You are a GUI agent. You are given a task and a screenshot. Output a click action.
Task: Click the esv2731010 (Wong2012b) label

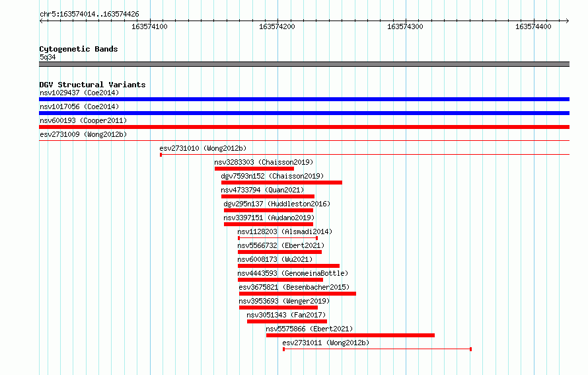pos(203,148)
